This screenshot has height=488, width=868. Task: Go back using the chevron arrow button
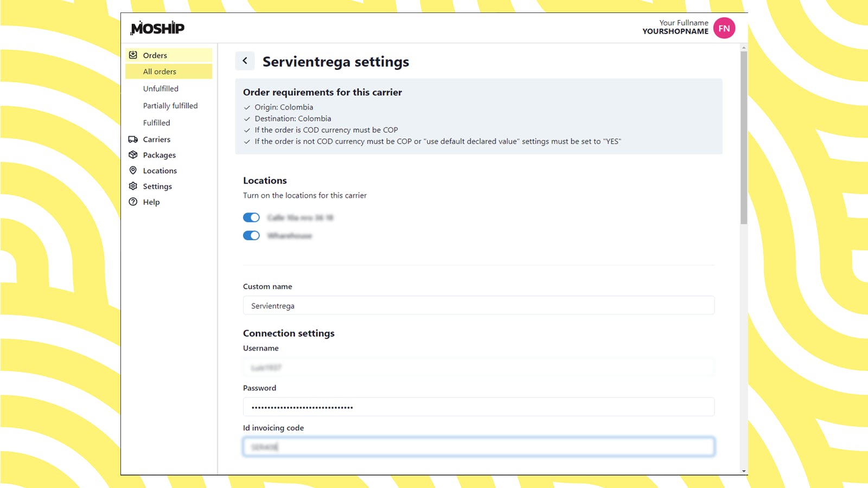coord(245,61)
